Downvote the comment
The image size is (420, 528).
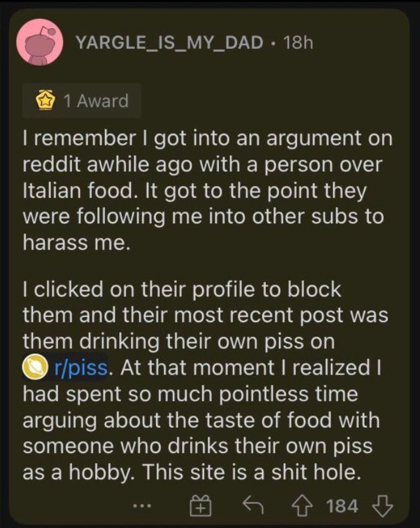click(382, 505)
